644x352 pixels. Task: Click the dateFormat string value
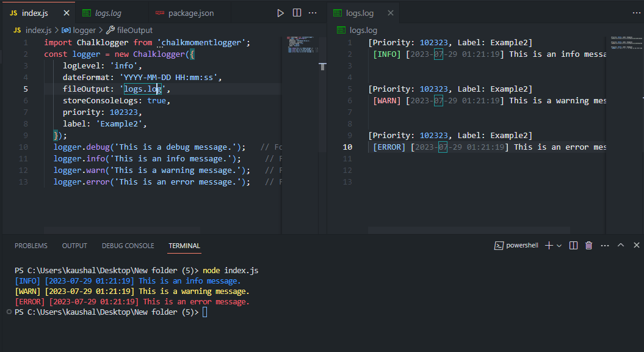click(x=168, y=78)
